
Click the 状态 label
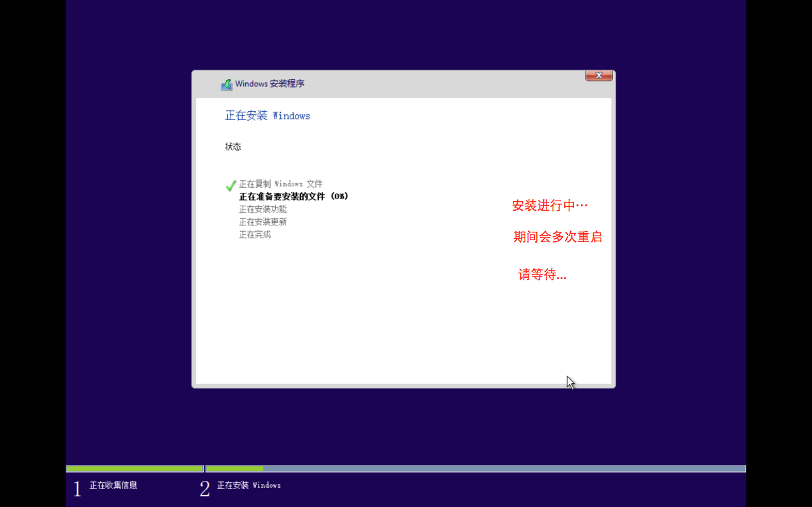(x=233, y=147)
